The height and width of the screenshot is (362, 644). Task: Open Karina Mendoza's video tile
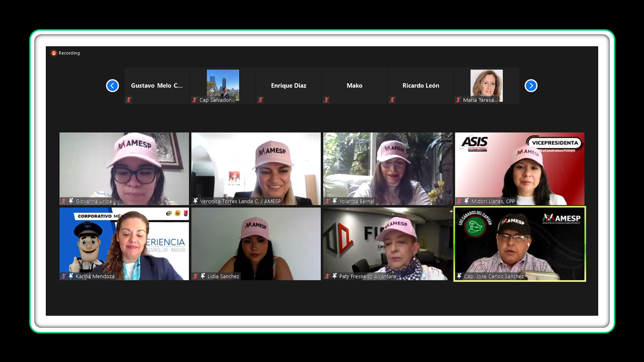coord(124,244)
